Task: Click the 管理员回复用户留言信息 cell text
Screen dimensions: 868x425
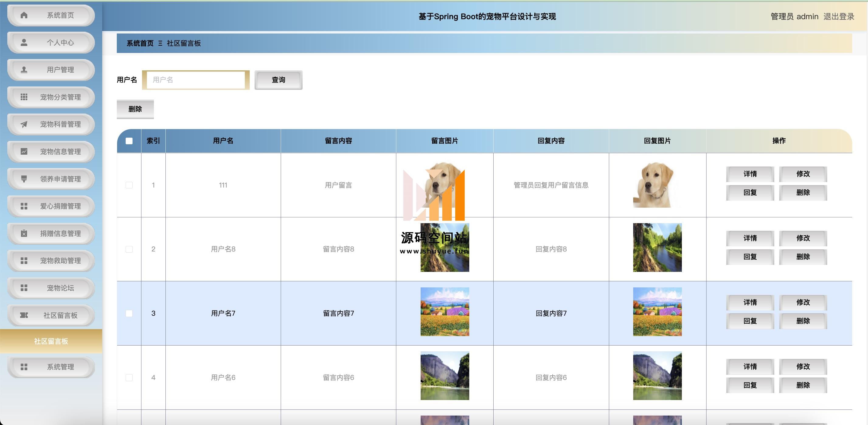Action: pyautogui.click(x=551, y=185)
